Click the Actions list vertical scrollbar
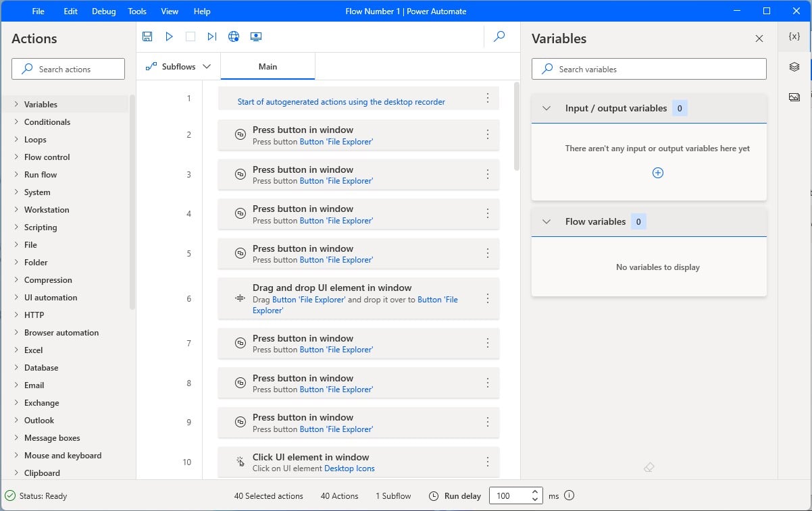812x511 pixels. click(132, 201)
